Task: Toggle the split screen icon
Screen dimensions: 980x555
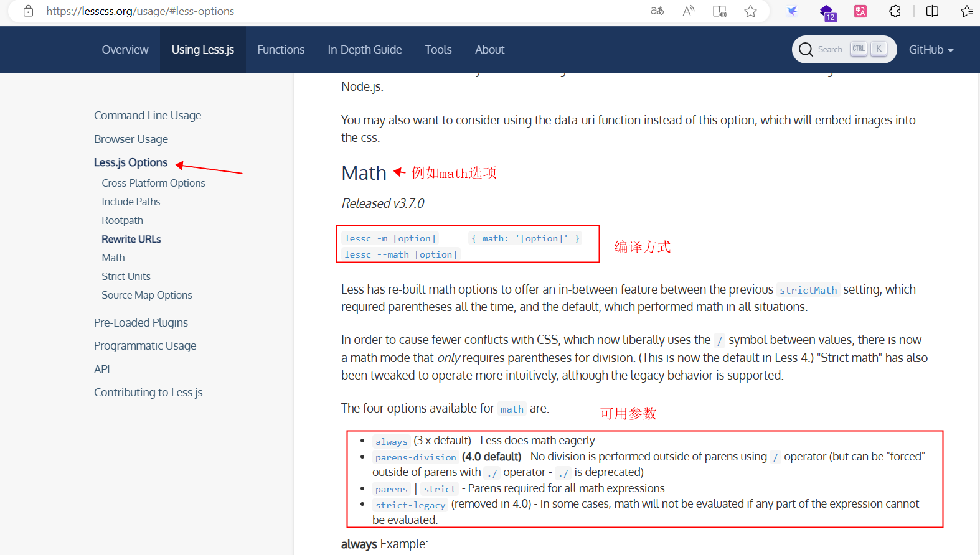Action: click(x=932, y=11)
